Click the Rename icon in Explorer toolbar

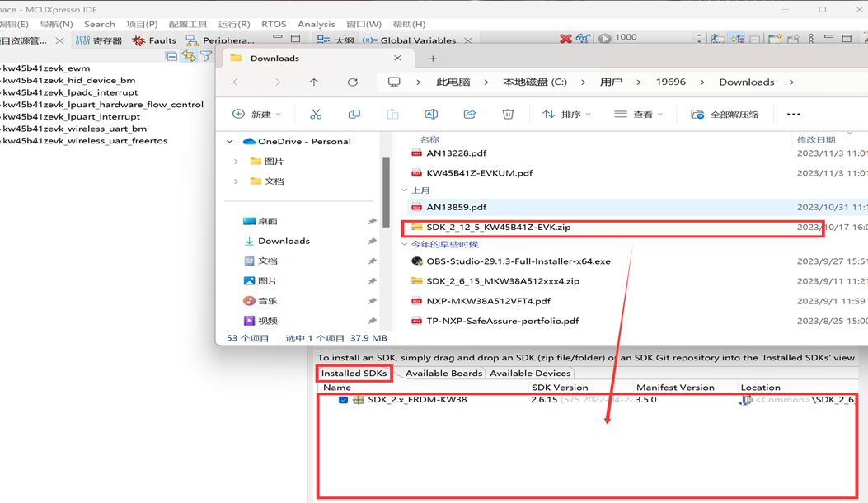(431, 115)
